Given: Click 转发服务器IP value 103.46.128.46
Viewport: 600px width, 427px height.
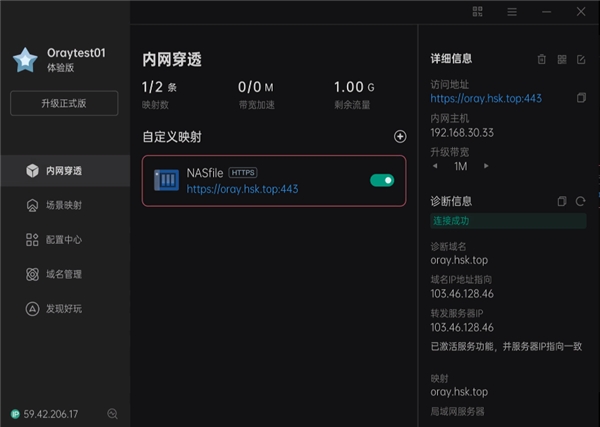Looking at the screenshot, I should [x=462, y=328].
